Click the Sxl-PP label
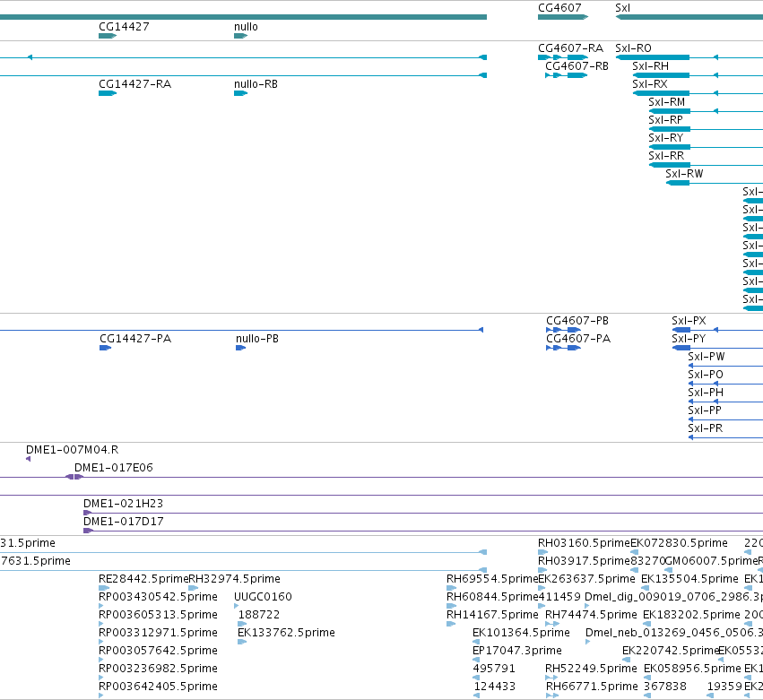The image size is (763, 700). point(704,410)
